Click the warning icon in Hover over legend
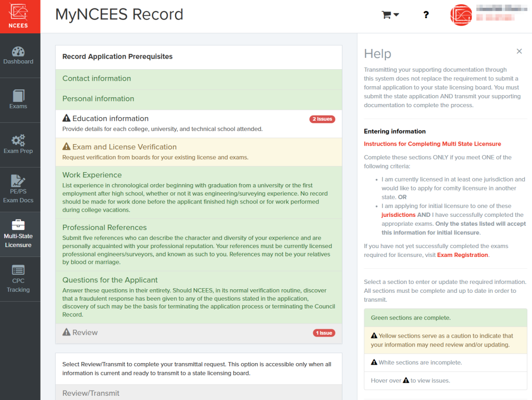 [406, 380]
